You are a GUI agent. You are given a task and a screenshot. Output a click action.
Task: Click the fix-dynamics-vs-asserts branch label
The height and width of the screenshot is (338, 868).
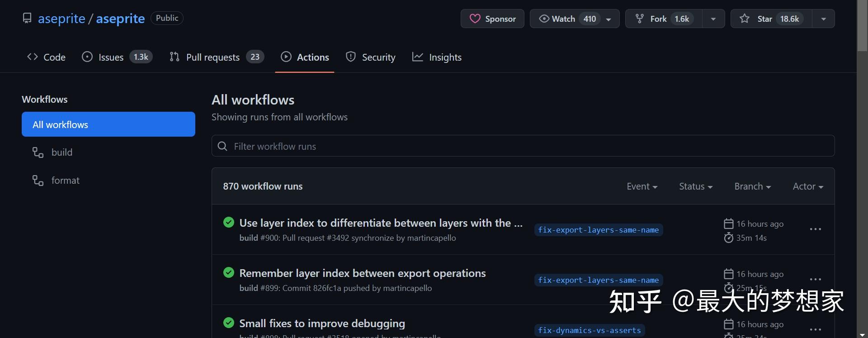(590, 330)
